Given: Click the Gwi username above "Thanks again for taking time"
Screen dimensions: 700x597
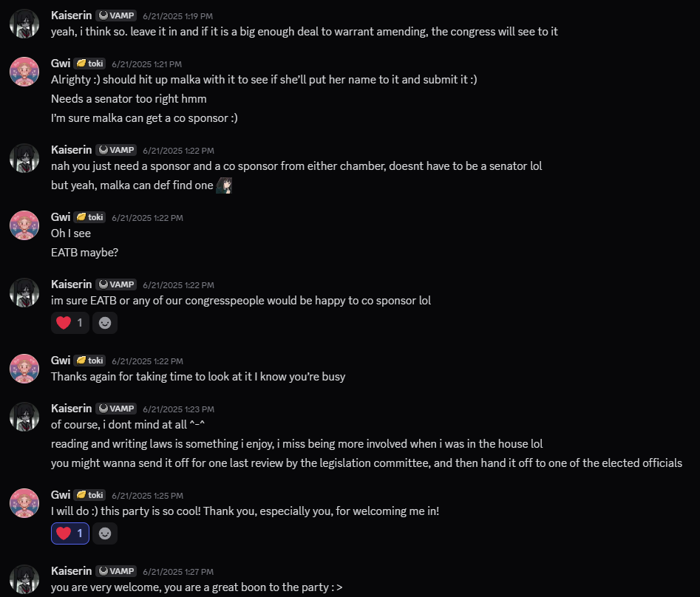Looking at the screenshot, I should [x=61, y=361].
